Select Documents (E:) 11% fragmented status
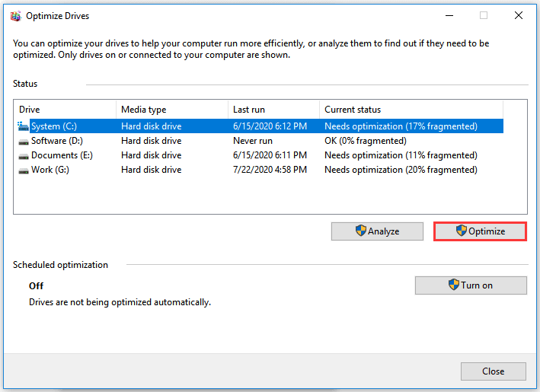Viewport: 540px width, 392px height. pos(401,155)
